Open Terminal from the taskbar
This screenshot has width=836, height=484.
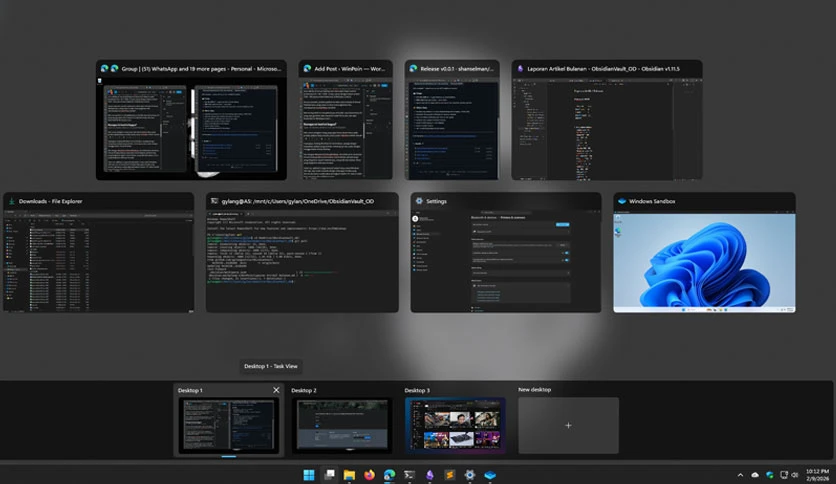409,474
